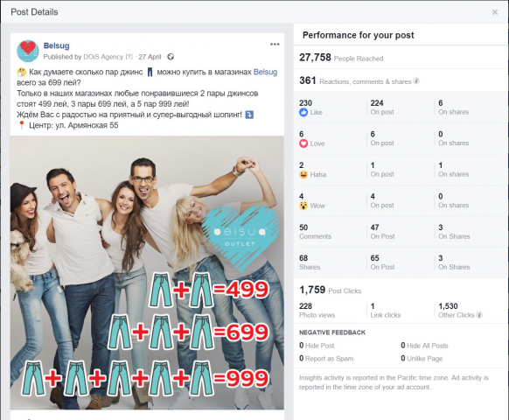Click the DOiS Agency publisher name
Viewport: 509px width, 420px height.
click(103, 57)
